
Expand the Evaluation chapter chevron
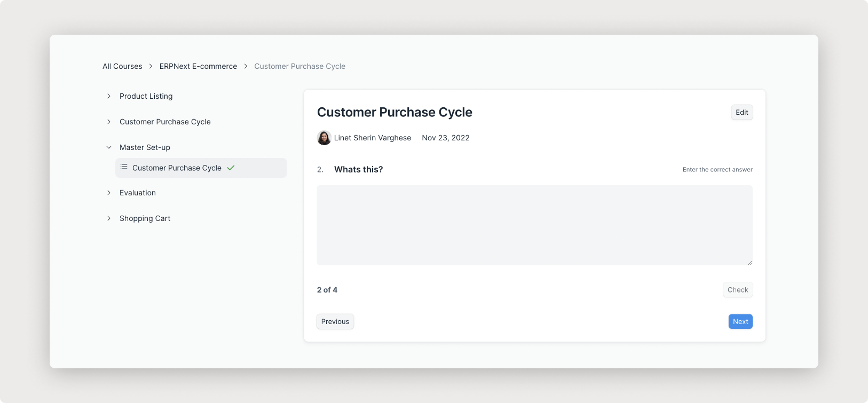(109, 193)
